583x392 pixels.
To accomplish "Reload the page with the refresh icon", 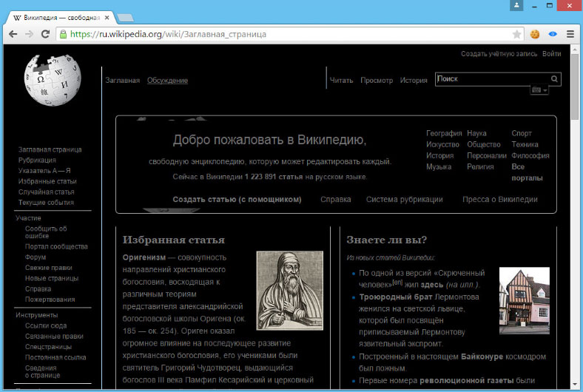I will tap(45, 34).
